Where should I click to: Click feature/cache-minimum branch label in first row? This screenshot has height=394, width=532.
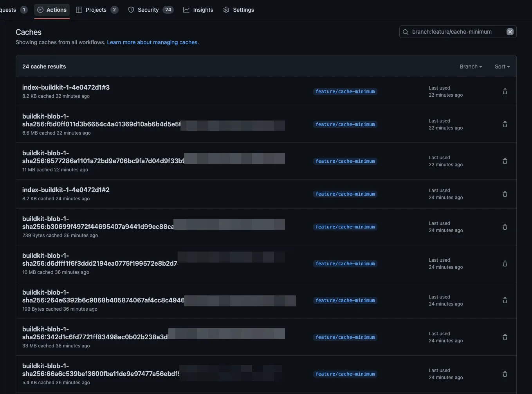pyautogui.click(x=345, y=92)
